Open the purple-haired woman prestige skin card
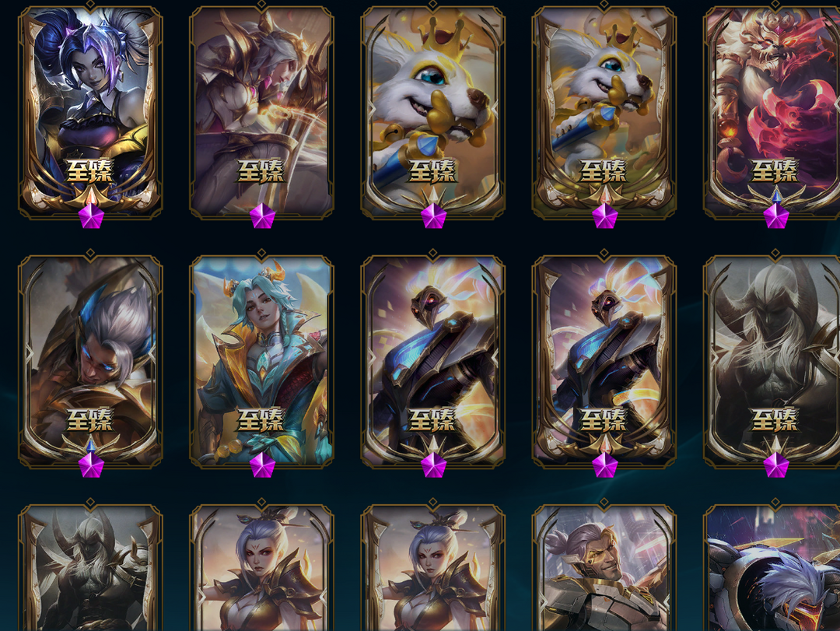Screen dimensions: 840x631 (90, 113)
